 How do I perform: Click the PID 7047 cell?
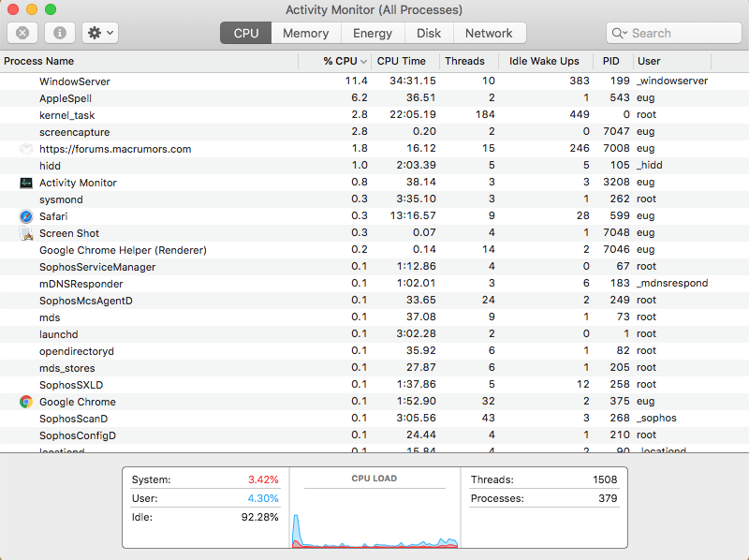pos(616,131)
